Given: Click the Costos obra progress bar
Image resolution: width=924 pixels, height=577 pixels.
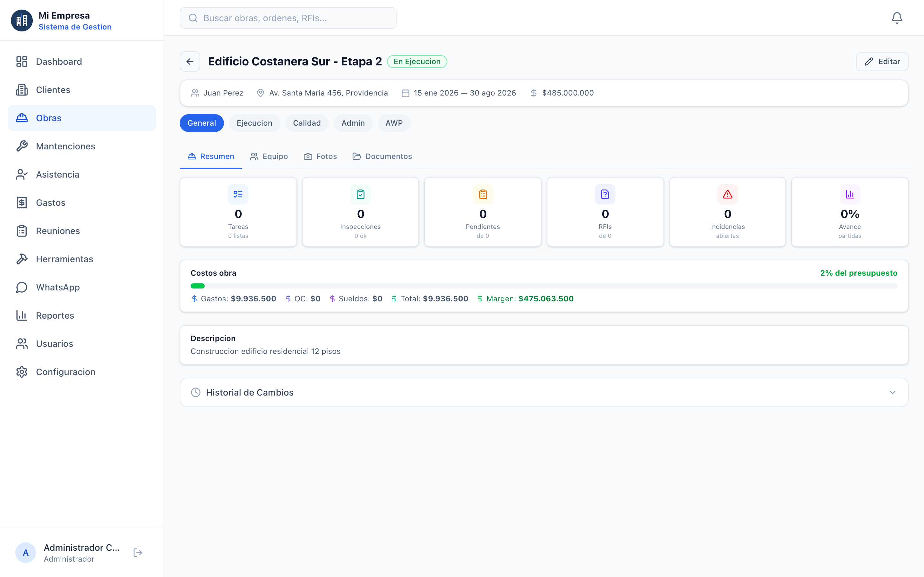Looking at the screenshot, I should [544, 286].
